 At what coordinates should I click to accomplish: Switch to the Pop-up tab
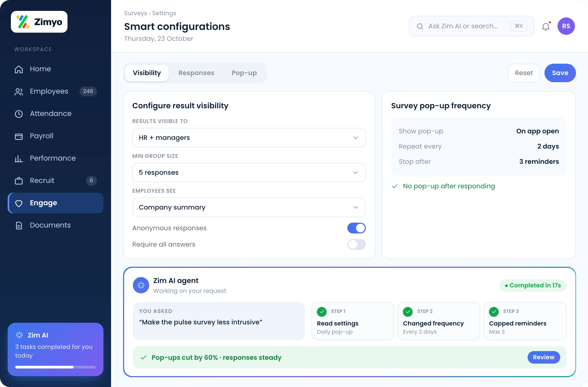[244, 73]
